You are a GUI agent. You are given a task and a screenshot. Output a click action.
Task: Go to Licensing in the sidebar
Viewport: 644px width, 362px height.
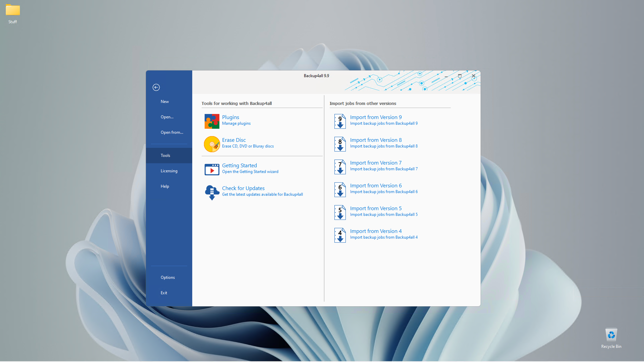coord(169,171)
